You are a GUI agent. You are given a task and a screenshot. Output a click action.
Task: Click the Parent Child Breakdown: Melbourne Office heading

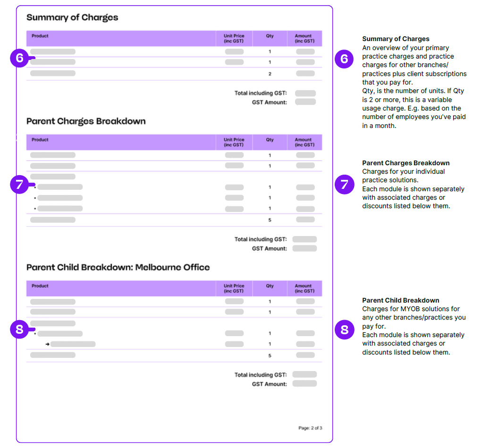click(118, 267)
